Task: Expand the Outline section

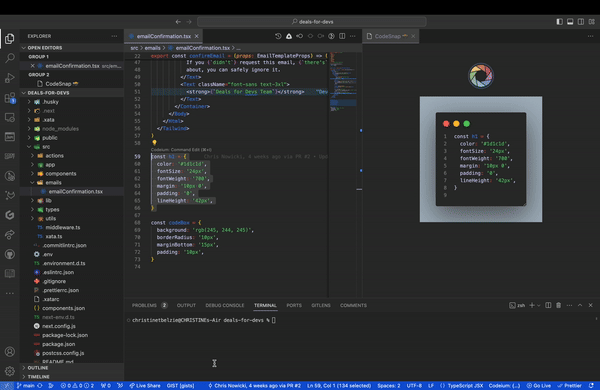Action: (x=72, y=368)
